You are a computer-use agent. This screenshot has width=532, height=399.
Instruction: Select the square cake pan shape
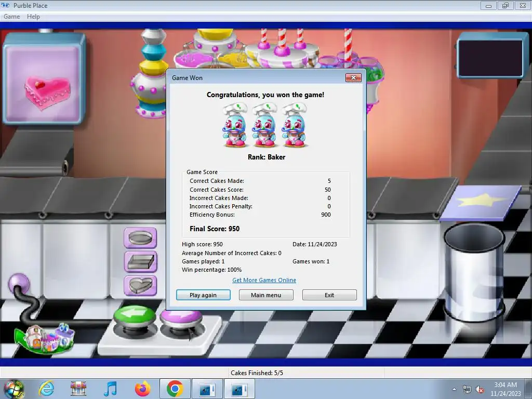click(x=140, y=262)
